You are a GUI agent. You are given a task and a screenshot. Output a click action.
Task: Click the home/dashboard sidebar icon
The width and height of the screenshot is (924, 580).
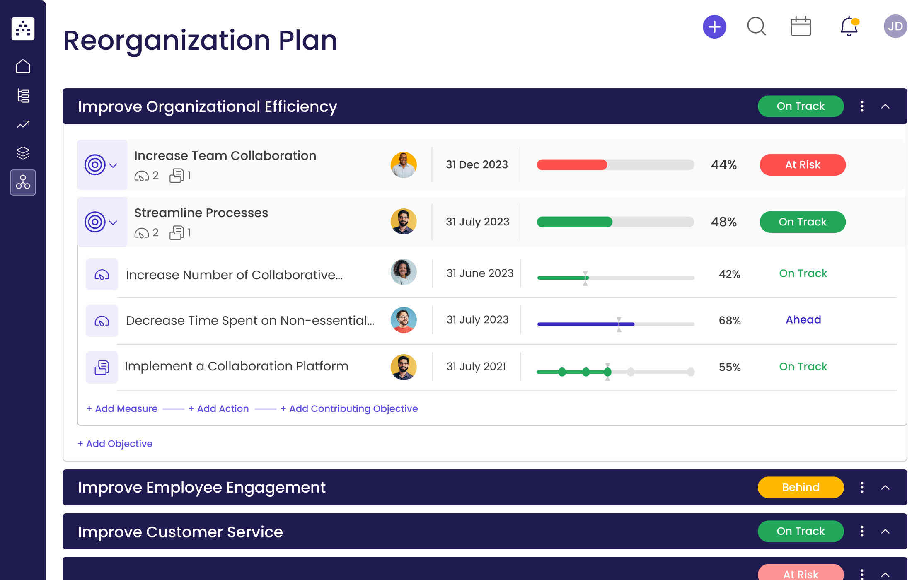point(23,66)
